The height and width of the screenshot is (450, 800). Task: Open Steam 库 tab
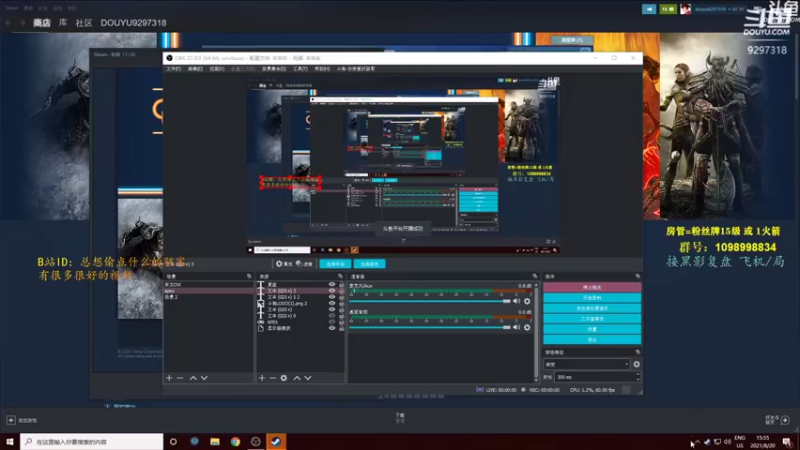pyautogui.click(x=63, y=23)
